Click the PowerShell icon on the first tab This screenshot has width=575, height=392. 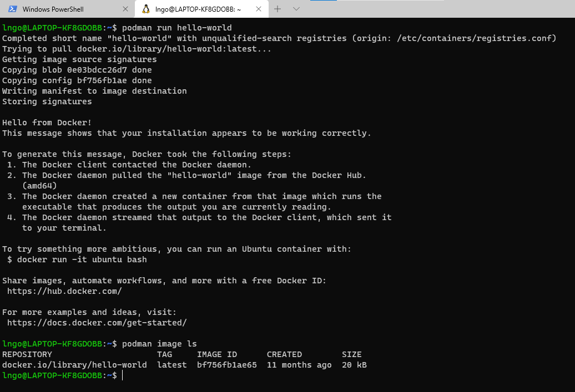(x=13, y=9)
